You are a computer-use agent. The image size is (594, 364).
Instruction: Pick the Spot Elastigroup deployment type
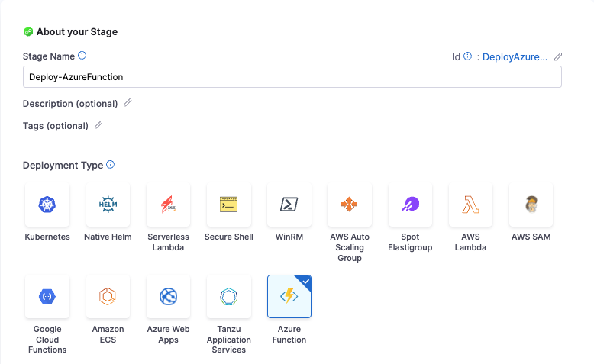click(x=410, y=205)
